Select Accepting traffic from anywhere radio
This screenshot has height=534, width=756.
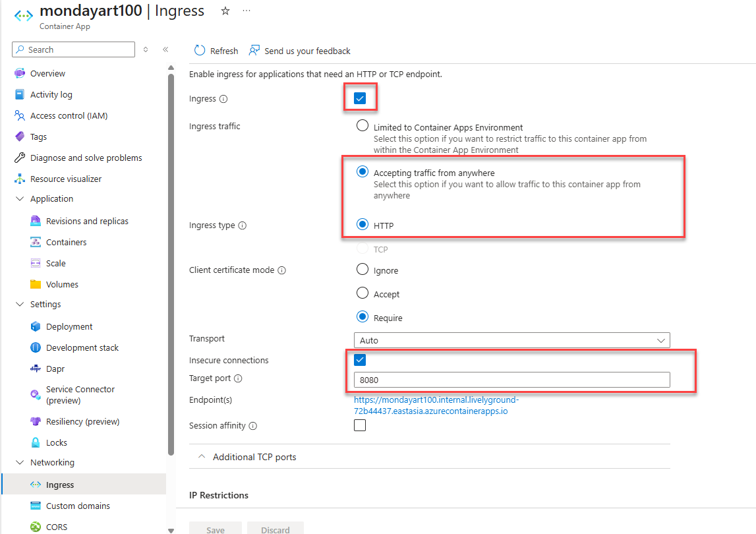362,171
